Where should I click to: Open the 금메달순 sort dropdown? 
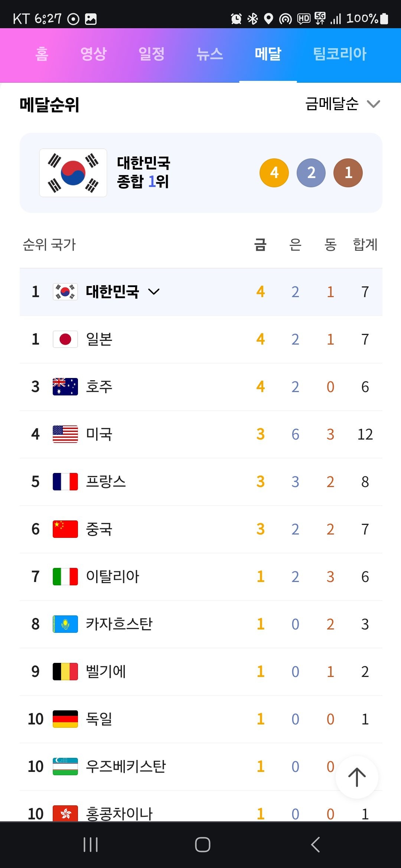point(342,104)
